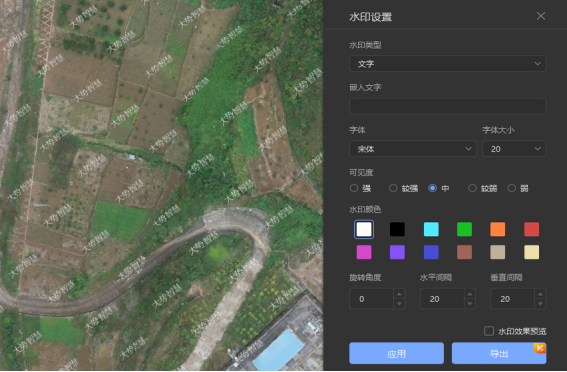Screen dimensions: 567x372
Task: Select the 弱 visibility radio button
Action: tap(512, 188)
